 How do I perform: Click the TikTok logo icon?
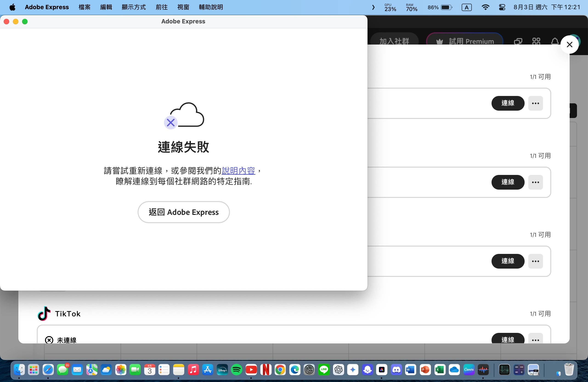point(44,313)
